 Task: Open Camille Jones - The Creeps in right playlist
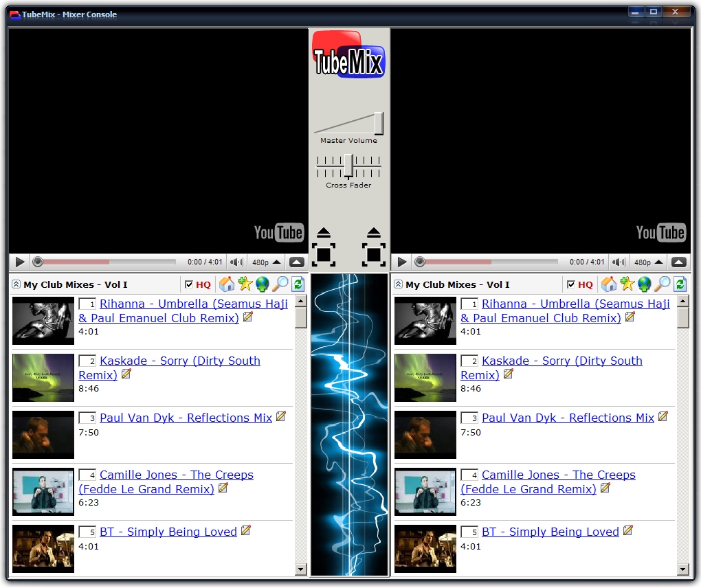point(548,482)
